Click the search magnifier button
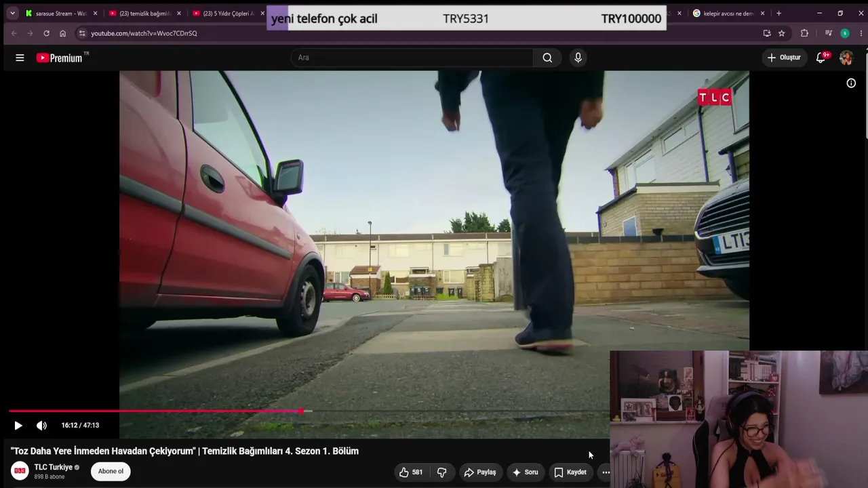This screenshot has height=488, width=868. coord(547,58)
